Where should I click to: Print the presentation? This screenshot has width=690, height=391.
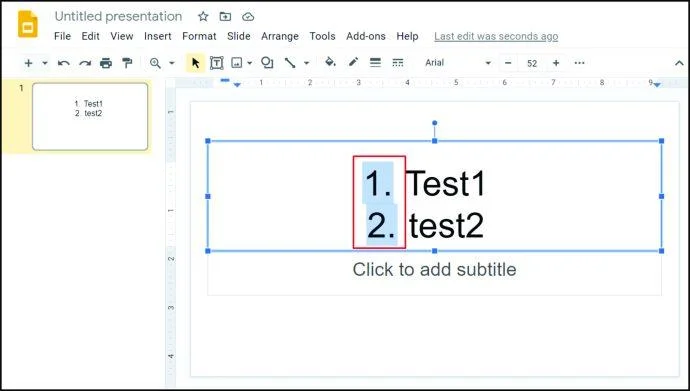coord(106,63)
